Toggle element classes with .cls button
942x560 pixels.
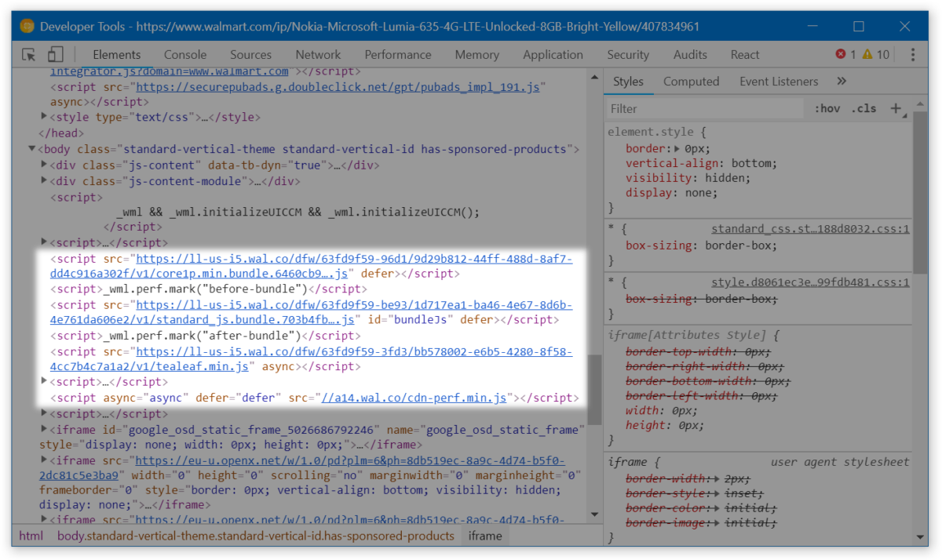pos(863,108)
